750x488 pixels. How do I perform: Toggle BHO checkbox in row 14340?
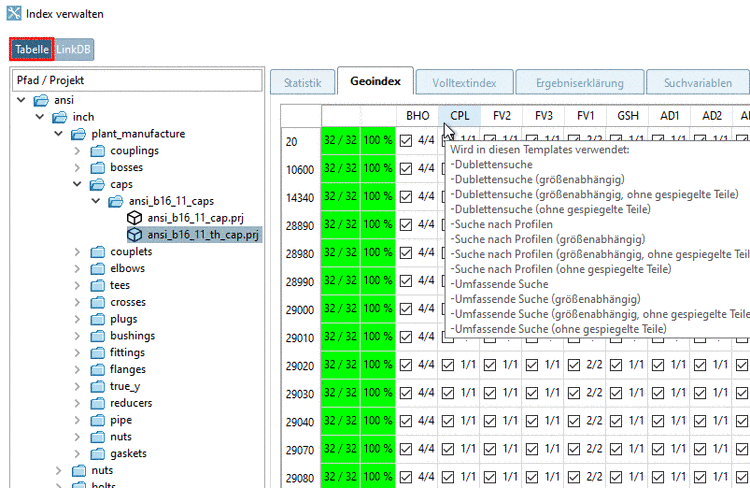pyautogui.click(x=406, y=197)
